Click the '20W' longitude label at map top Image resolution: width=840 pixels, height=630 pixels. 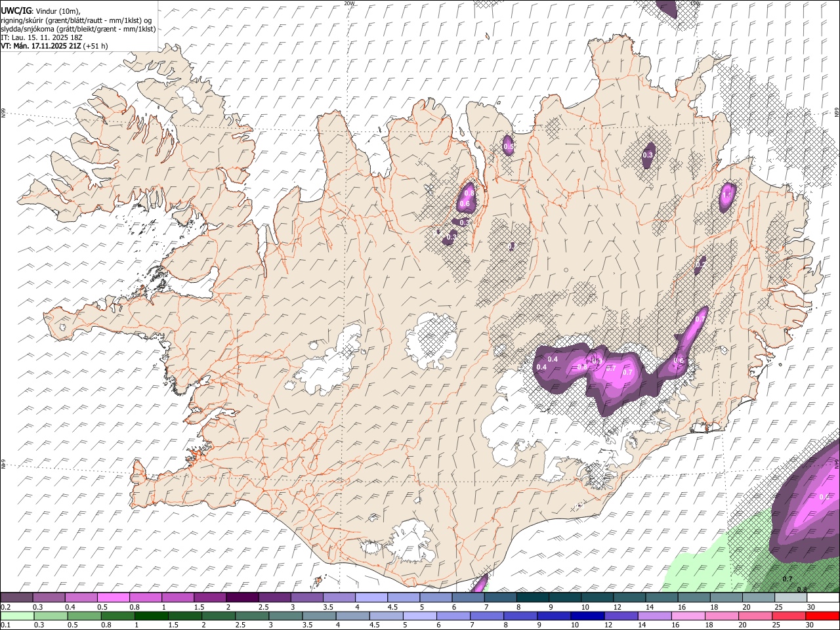coord(348,3)
